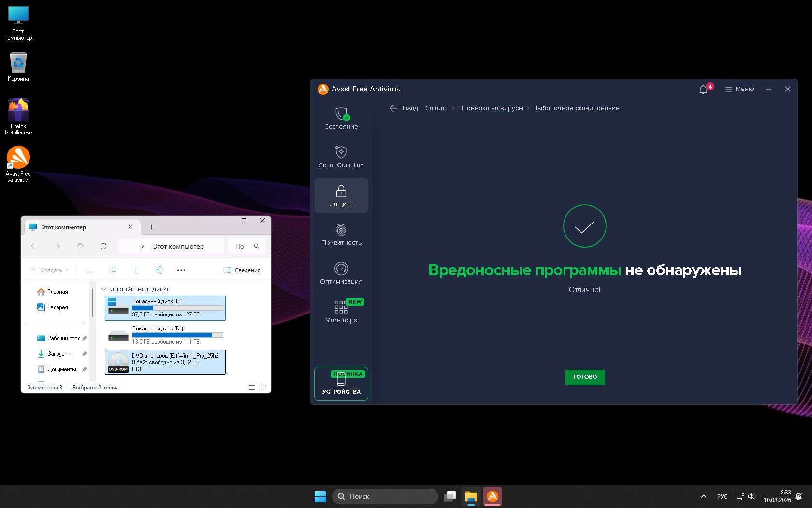Screen dimensions: 812x508
Task: Open Приватность section in Avast sidebar
Action: [341, 235]
